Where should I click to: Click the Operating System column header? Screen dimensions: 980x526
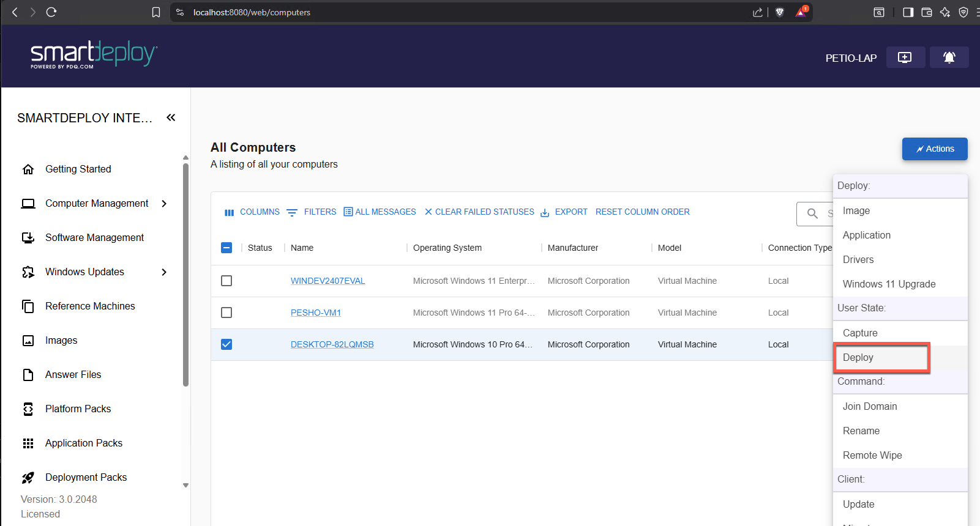click(x=447, y=248)
